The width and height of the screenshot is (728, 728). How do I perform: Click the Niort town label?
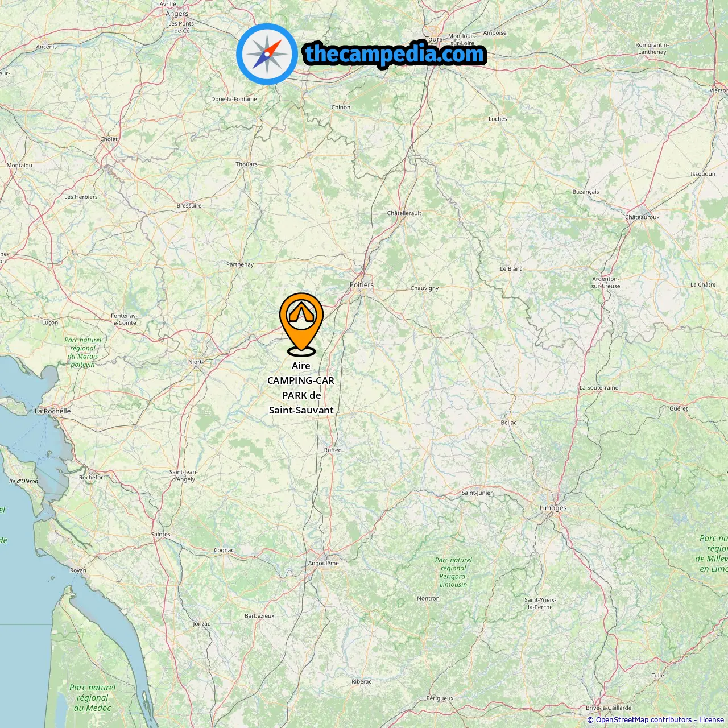pos(195,362)
